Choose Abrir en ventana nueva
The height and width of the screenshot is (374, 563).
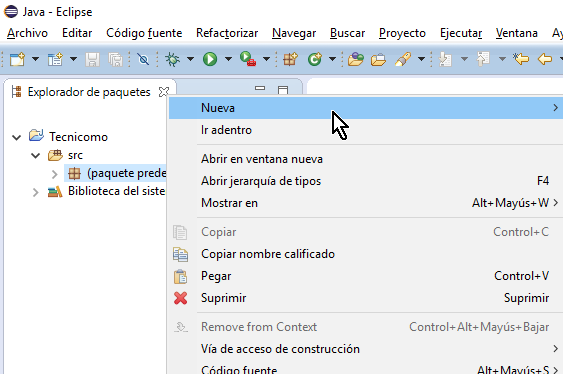click(366, 159)
